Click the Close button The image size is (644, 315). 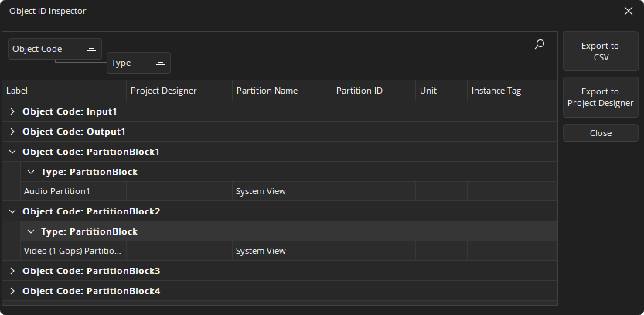click(x=600, y=133)
